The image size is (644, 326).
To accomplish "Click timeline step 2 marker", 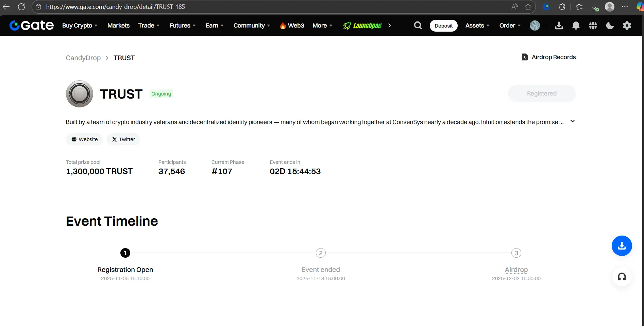I will [321, 253].
